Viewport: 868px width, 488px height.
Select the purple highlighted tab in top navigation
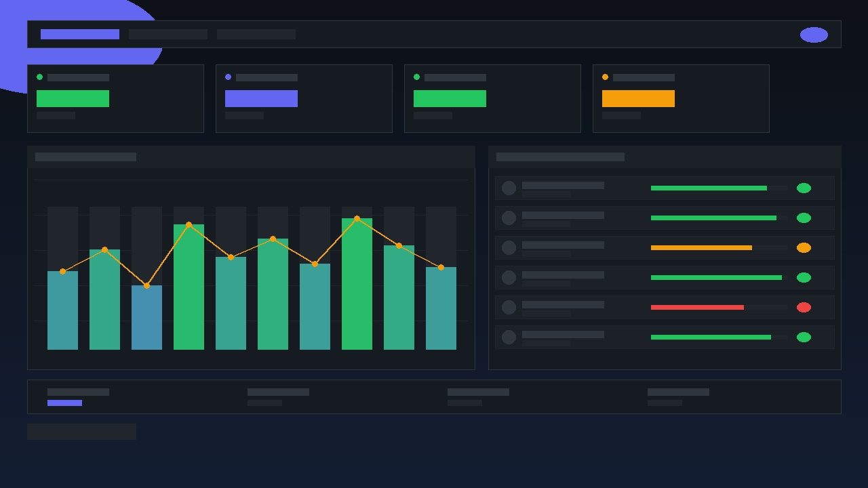tap(80, 34)
